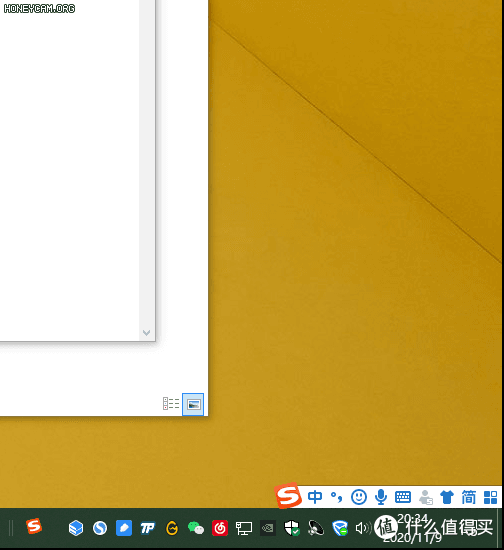Open the Sogou browser blue S tray icon

pyautogui.click(x=100, y=528)
